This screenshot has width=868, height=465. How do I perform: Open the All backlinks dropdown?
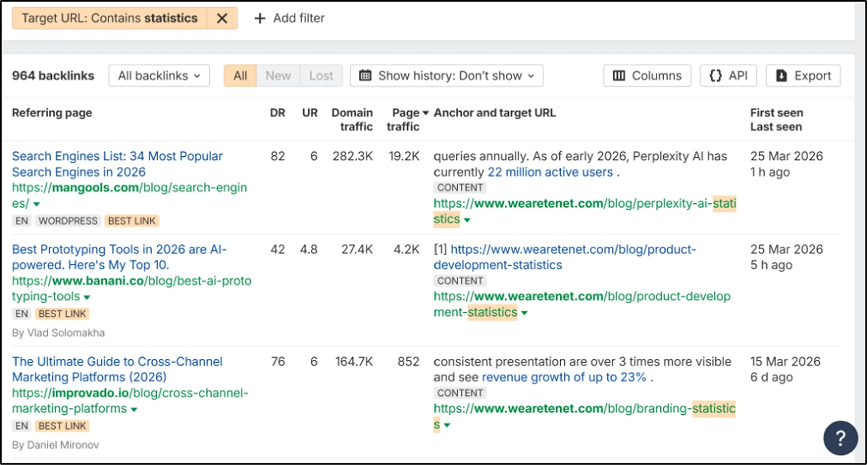point(159,76)
